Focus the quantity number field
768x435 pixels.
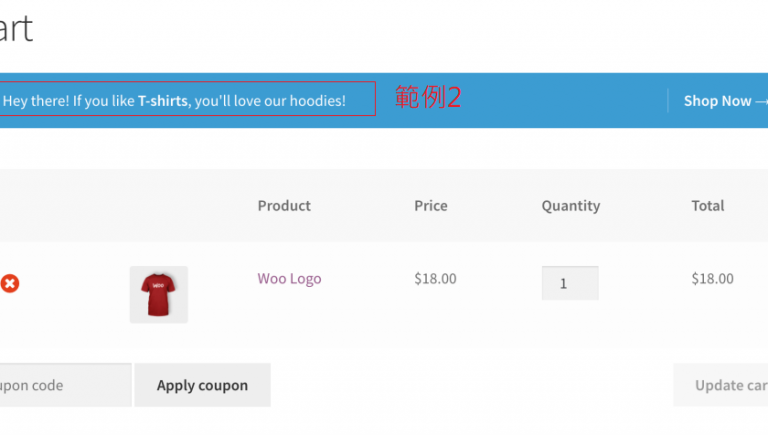[x=570, y=283]
